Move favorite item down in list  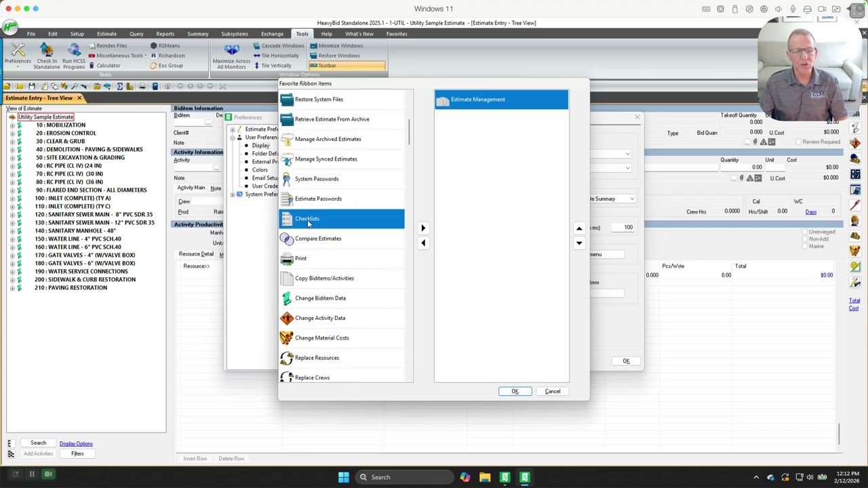pos(579,243)
